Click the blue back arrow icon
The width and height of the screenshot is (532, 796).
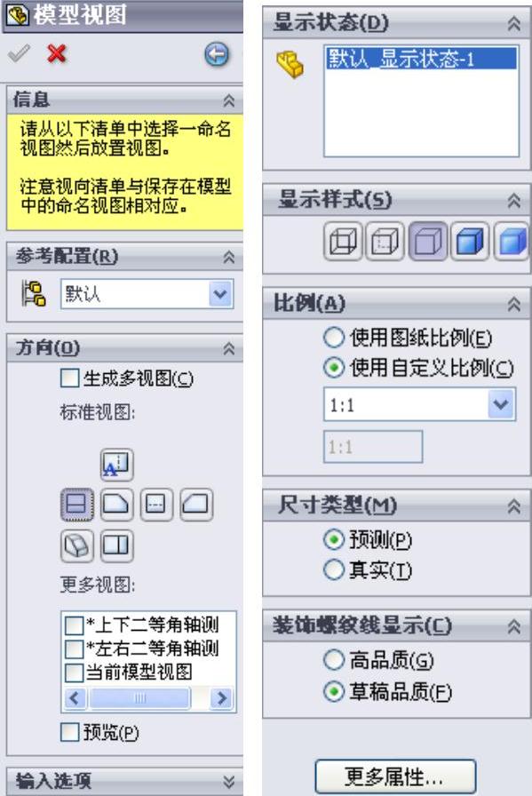pyautogui.click(x=217, y=54)
